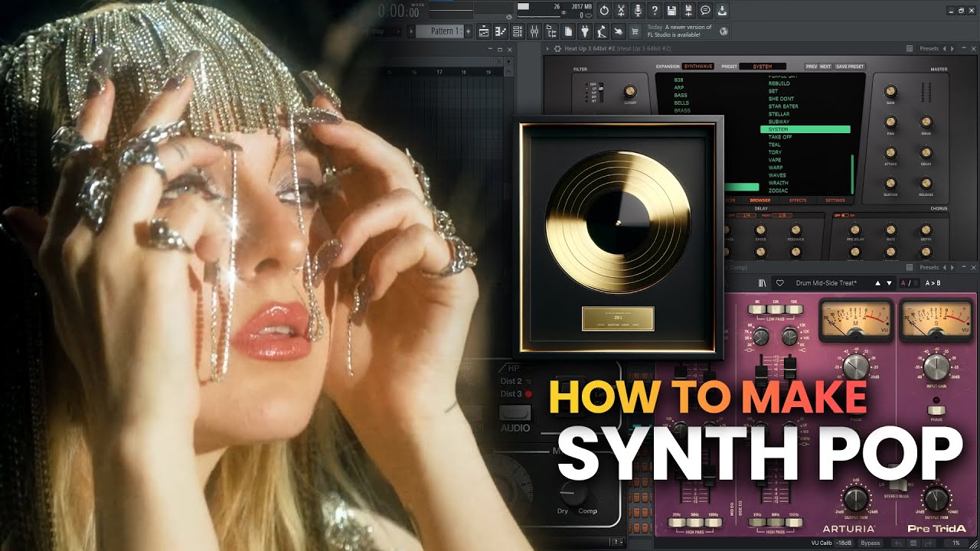Click the redo arrow in Arturia bottom bar
Viewport: 980px width, 551px height.
(928, 543)
